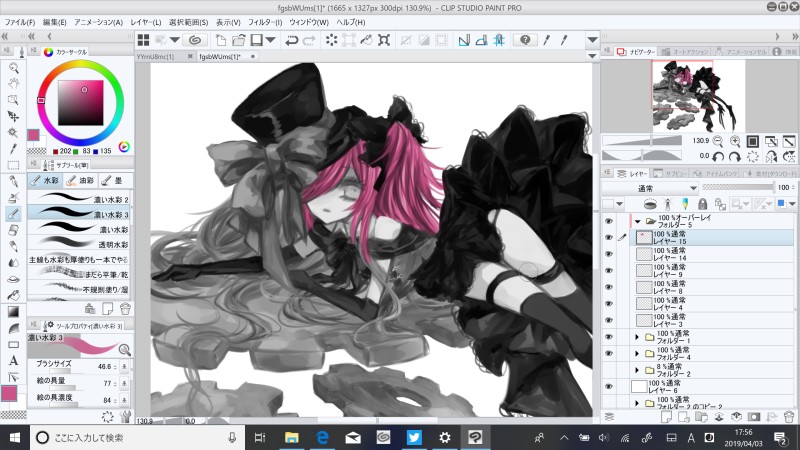Open the wrench settings icon in Tool Property
This screenshot has height=450, width=800.
pyautogui.click(x=126, y=417)
